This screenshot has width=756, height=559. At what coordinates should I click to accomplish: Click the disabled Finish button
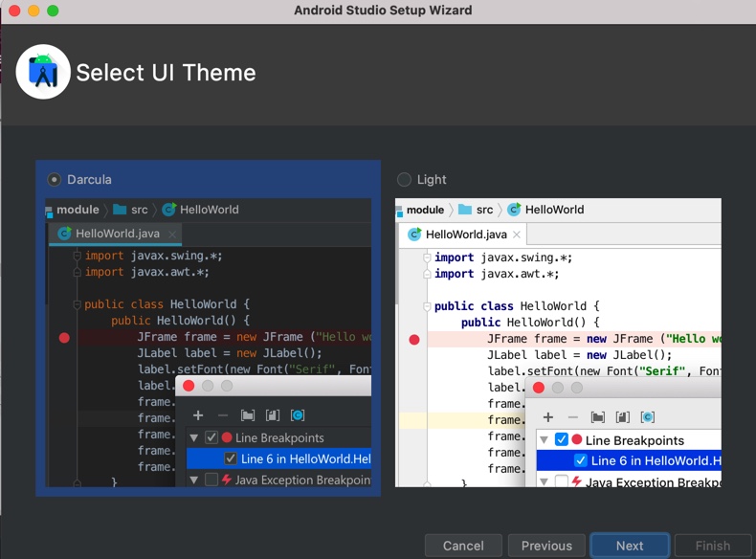[713, 546]
